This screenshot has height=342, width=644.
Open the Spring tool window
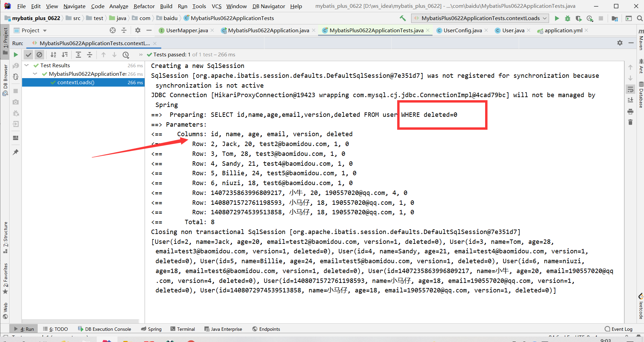pyautogui.click(x=151, y=329)
